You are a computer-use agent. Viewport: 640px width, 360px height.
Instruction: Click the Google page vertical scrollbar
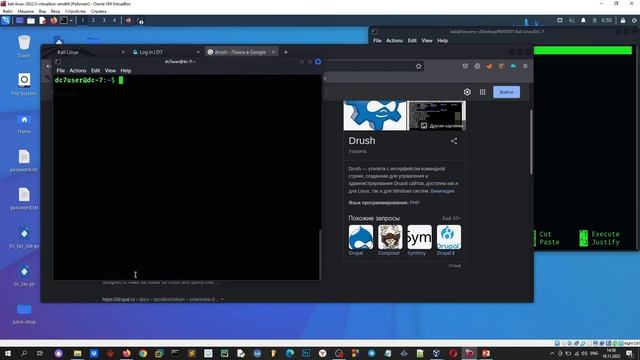tap(531, 142)
